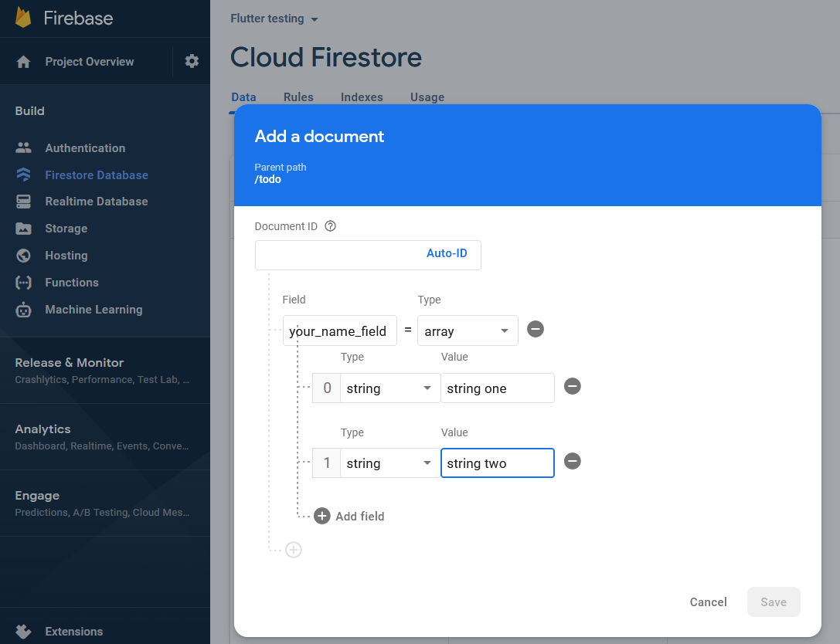This screenshot has height=644, width=840.
Task: Open the type dropdown for element 1
Action: [390, 463]
